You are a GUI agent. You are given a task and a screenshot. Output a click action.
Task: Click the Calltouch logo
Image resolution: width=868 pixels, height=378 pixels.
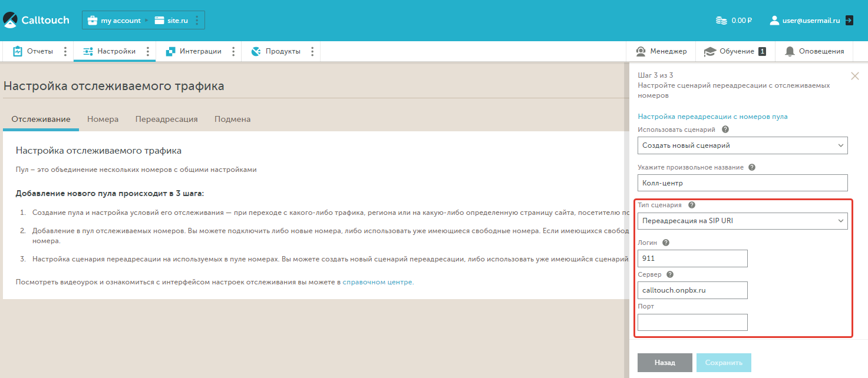(37, 20)
